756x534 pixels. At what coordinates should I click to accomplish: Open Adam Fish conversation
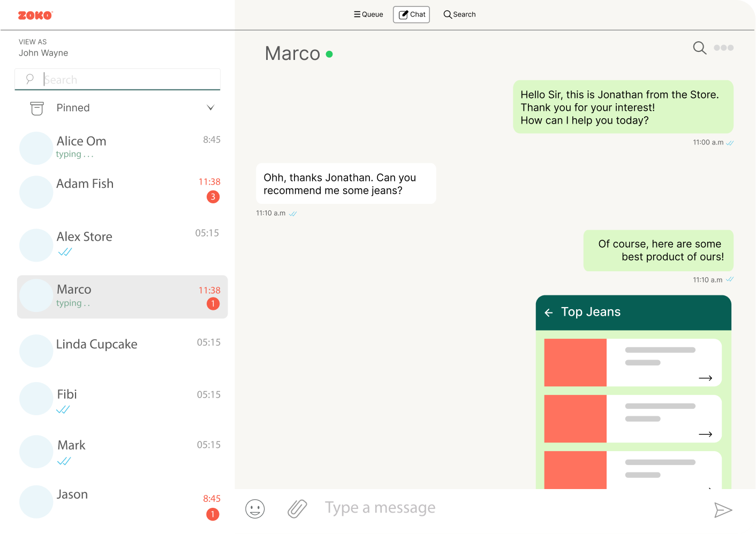coord(122,192)
